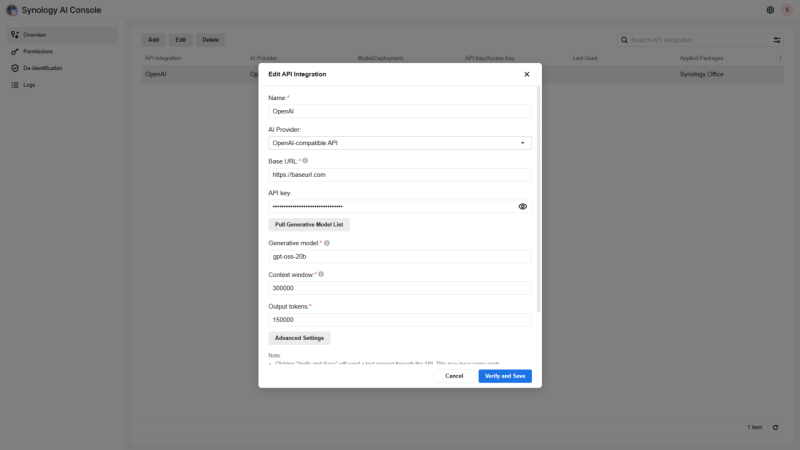Open the user account avatar
The height and width of the screenshot is (450, 800).
coord(787,10)
